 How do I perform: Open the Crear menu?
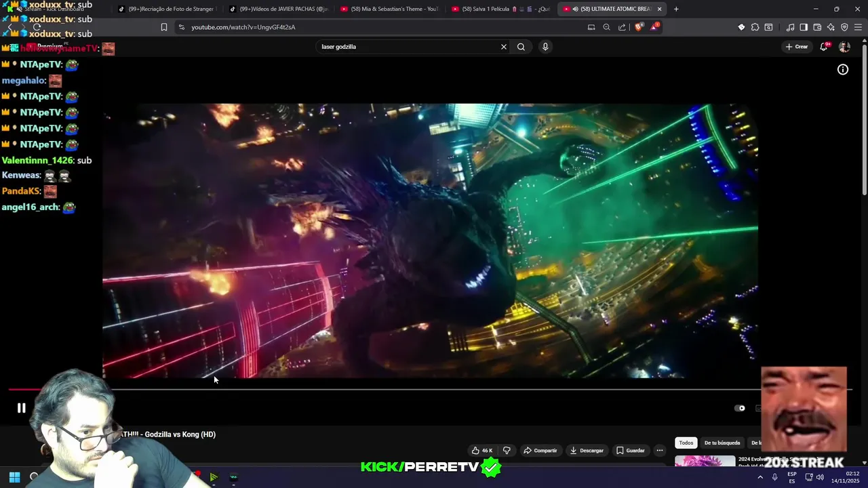point(797,47)
